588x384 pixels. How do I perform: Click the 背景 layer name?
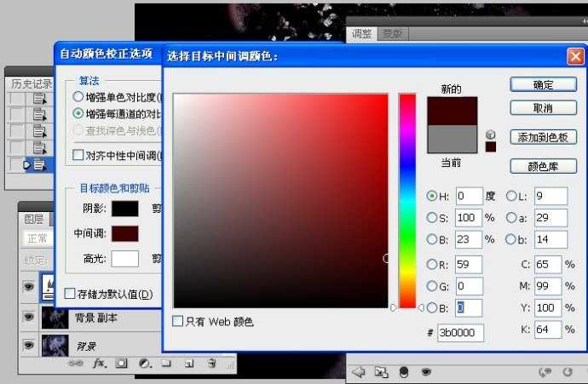(x=87, y=346)
